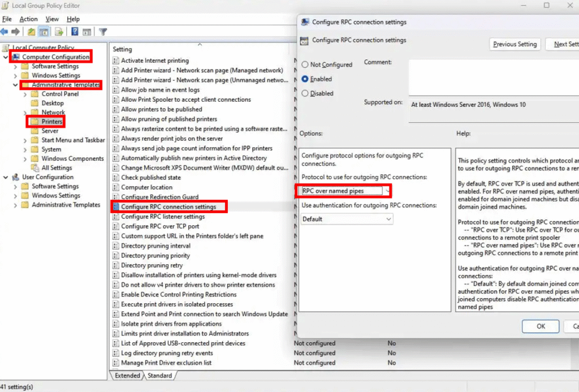The image size is (579, 392).
Task: Select Configure RPC listener settings policy
Action: (x=163, y=217)
